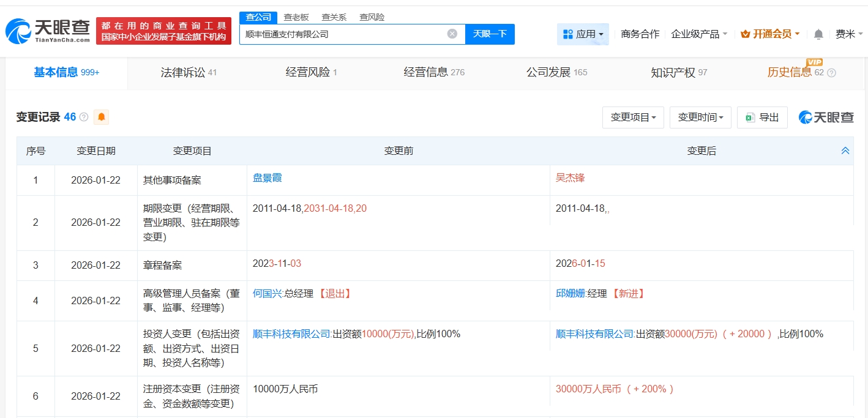Expand the 变更项目 filter dropdown
This screenshot has height=418, width=868.
(633, 118)
